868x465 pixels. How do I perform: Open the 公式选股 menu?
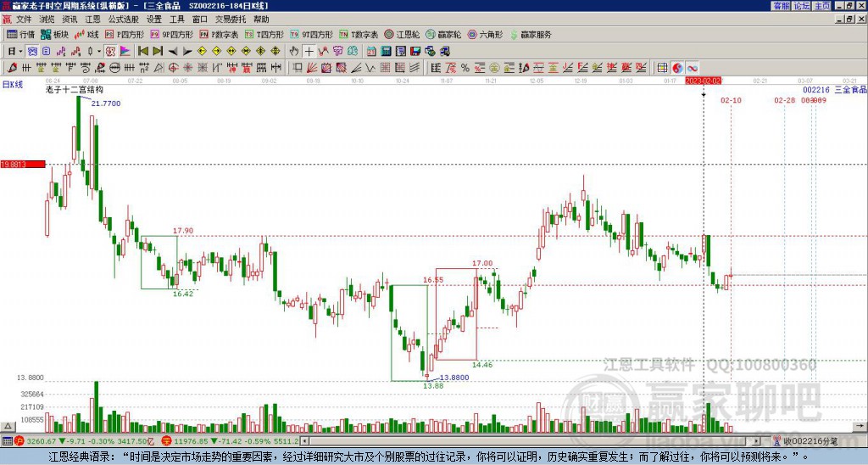123,19
